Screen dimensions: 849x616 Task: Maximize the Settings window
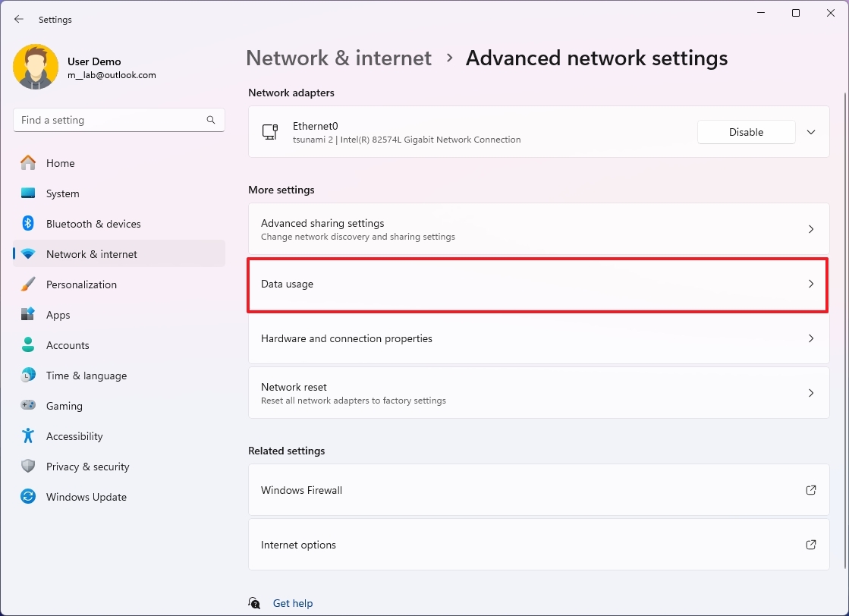click(795, 13)
